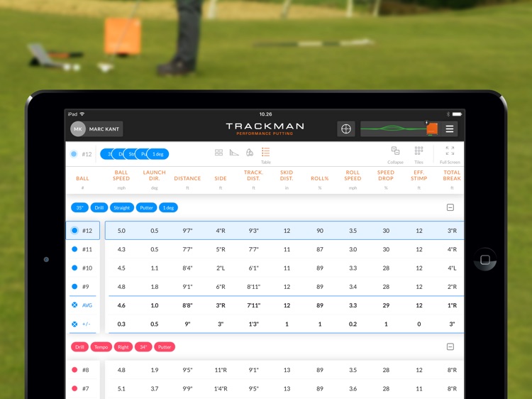The height and width of the screenshot is (399, 532).
Task: Select the red Tempo tag
Action: pyautogui.click(x=101, y=347)
